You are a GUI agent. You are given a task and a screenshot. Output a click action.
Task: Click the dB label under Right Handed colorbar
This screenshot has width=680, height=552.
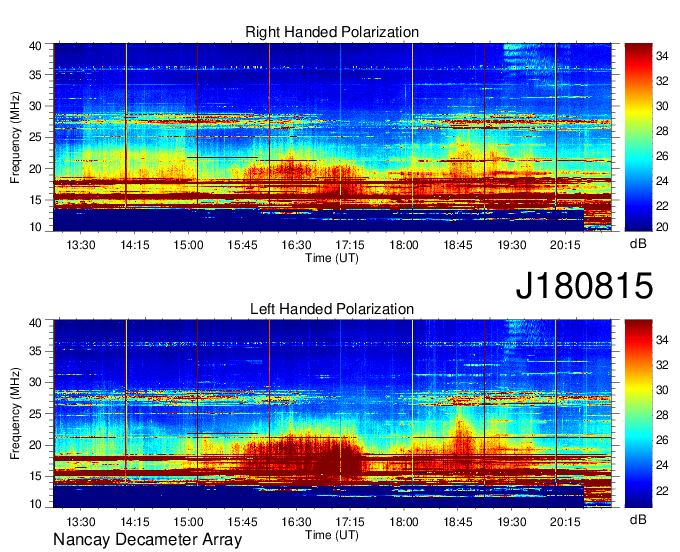[638, 244]
